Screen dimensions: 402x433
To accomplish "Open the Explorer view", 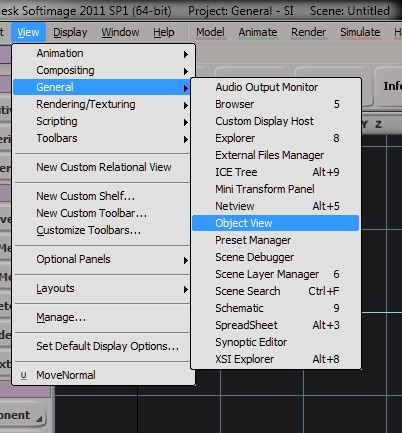I will [276, 138].
